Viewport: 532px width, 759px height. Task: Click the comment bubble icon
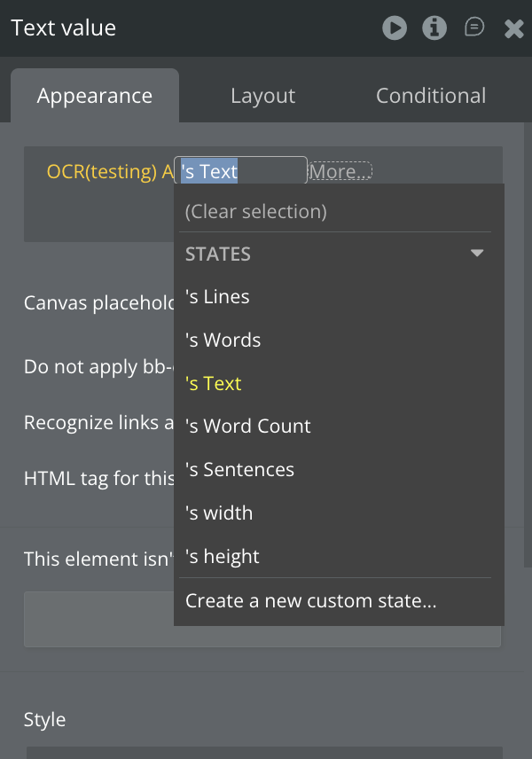pos(475,28)
